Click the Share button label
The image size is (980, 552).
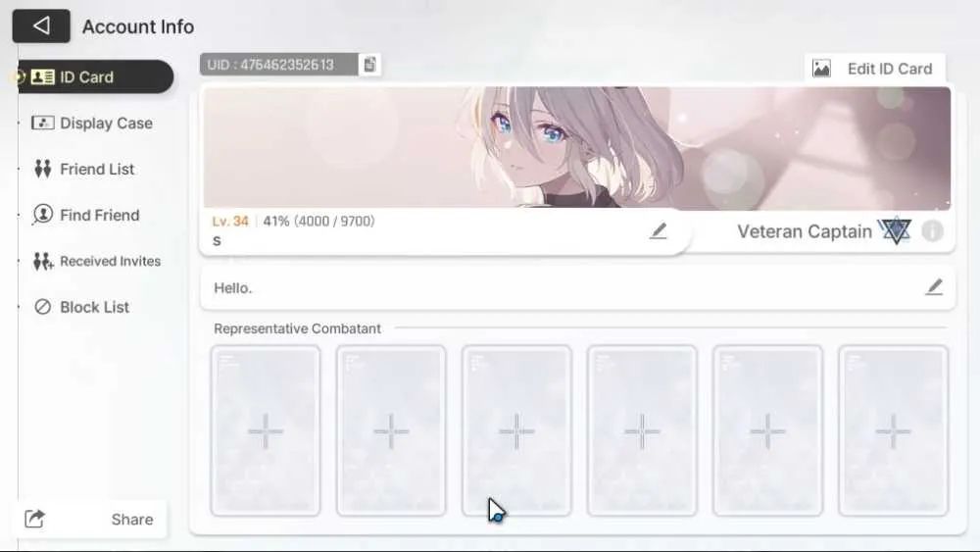pyautogui.click(x=132, y=519)
